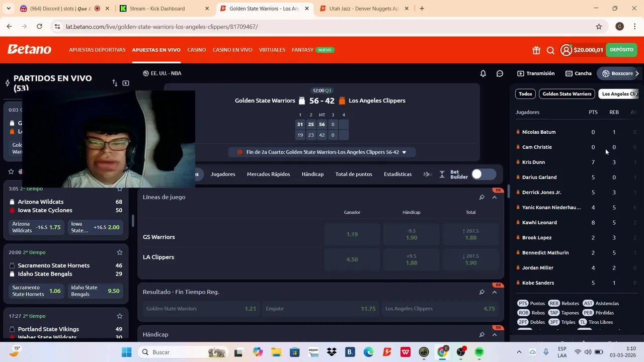Filter boxscore by Todos
Viewport: 644px width, 362px height.
click(x=525, y=94)
